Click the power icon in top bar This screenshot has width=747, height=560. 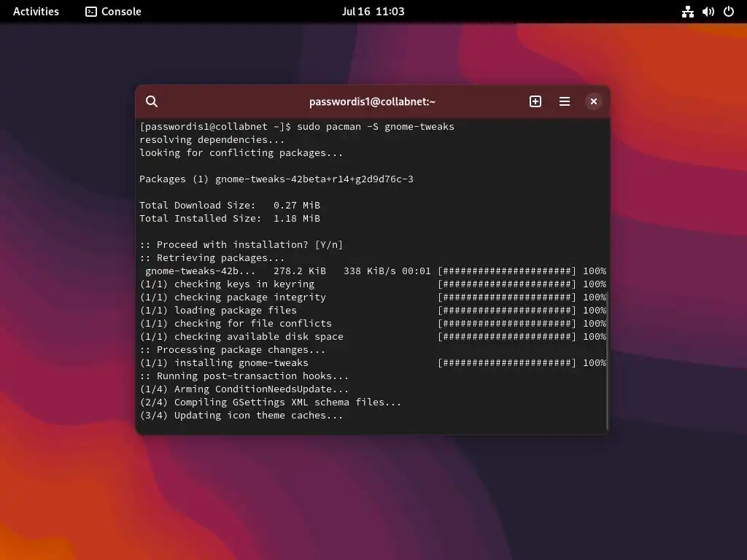[729, 12]
